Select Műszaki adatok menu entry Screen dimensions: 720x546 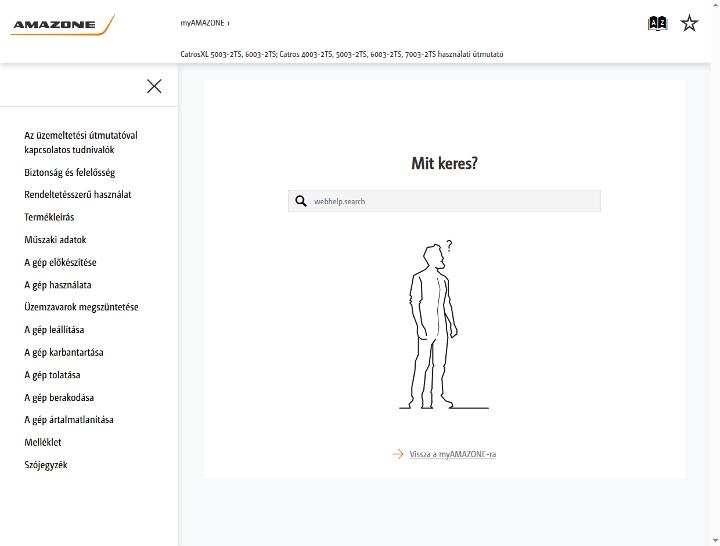point(55,240)
